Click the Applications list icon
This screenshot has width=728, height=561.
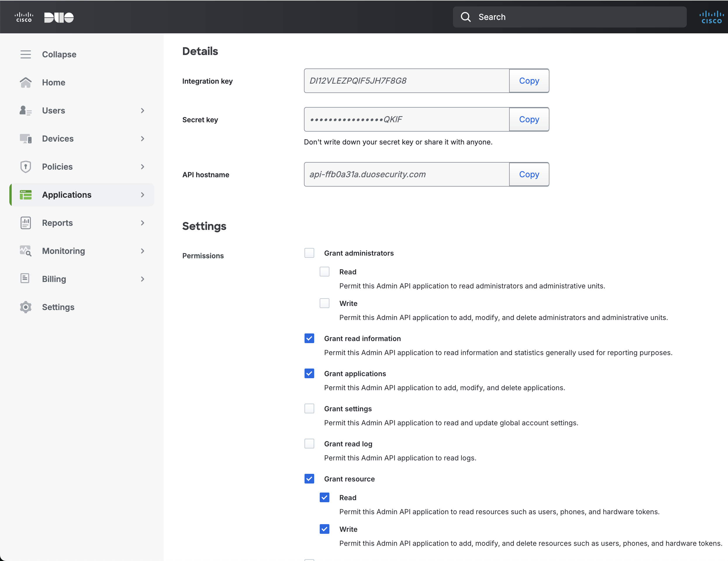pos(26,195)
